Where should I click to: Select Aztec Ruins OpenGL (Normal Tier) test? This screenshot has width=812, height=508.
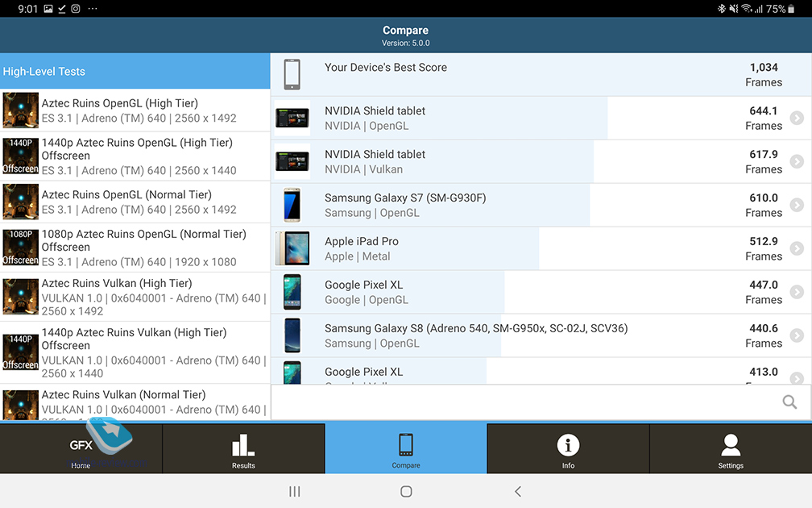135,202
